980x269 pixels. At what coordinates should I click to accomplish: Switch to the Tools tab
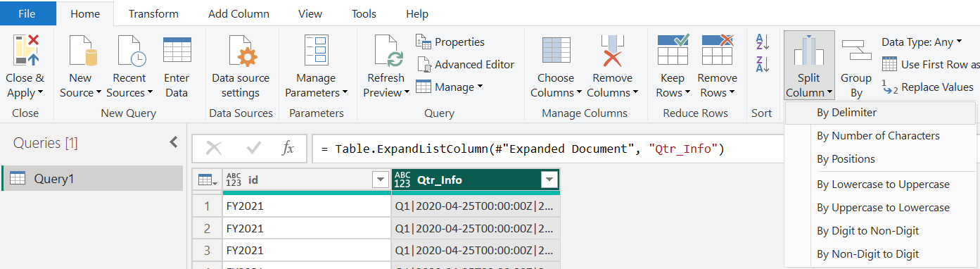[x=364, y=13]
